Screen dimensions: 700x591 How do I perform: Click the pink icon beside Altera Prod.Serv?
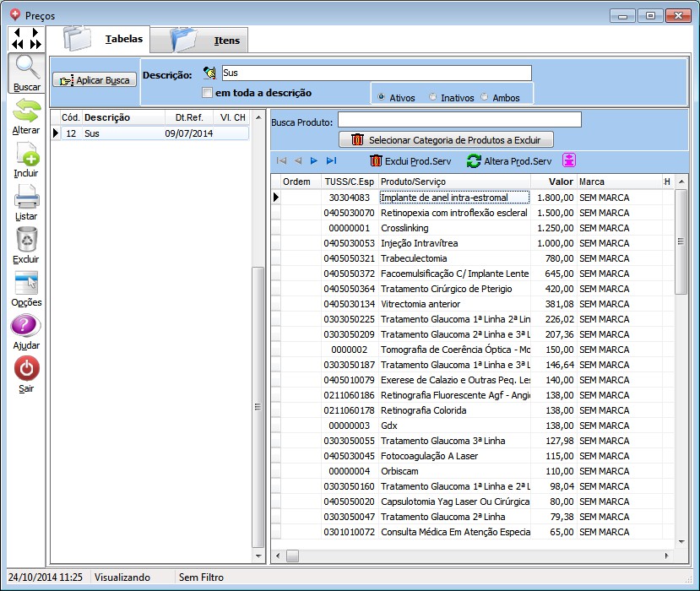point(570,160)
